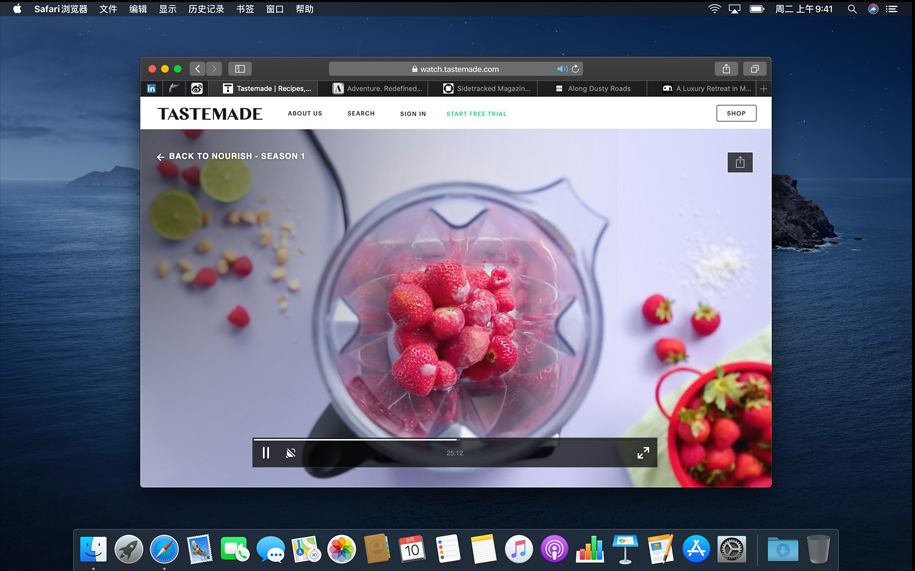Show all tabs overview

pos(754,69)
